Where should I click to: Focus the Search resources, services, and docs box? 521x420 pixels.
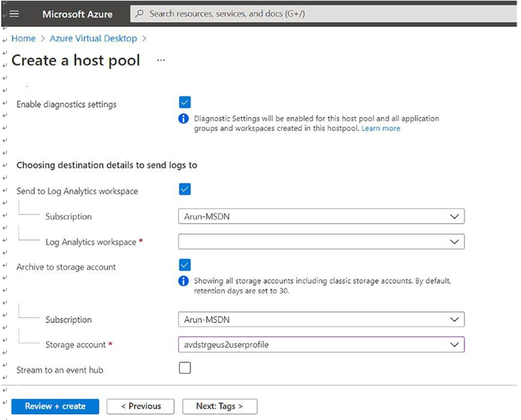tap(324, 14)
